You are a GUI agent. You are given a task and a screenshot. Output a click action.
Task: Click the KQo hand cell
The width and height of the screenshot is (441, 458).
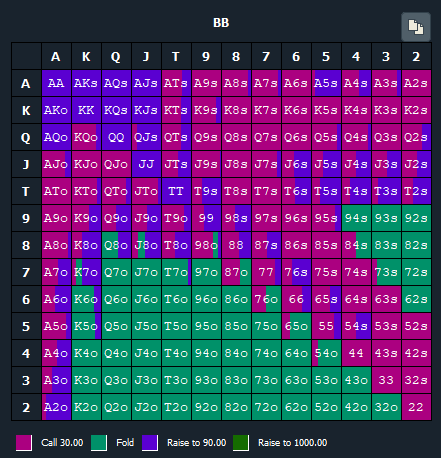86,137
